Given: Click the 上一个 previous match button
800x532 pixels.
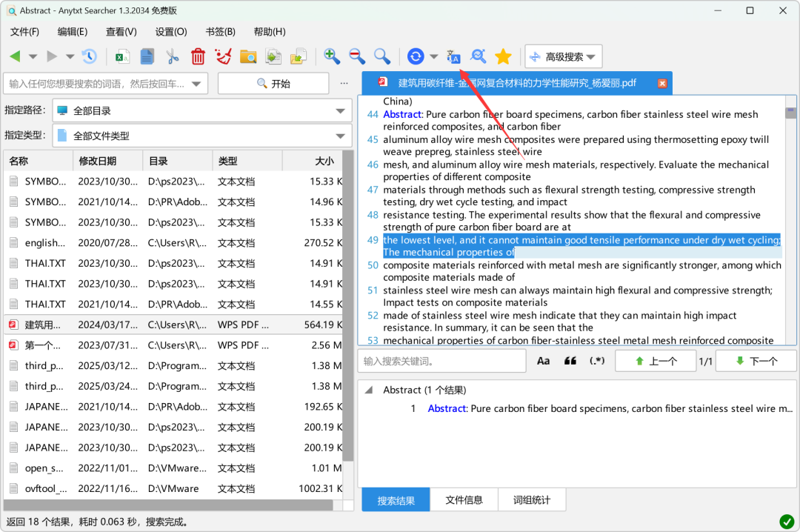Looking at the screenshot, I should 656,361.
